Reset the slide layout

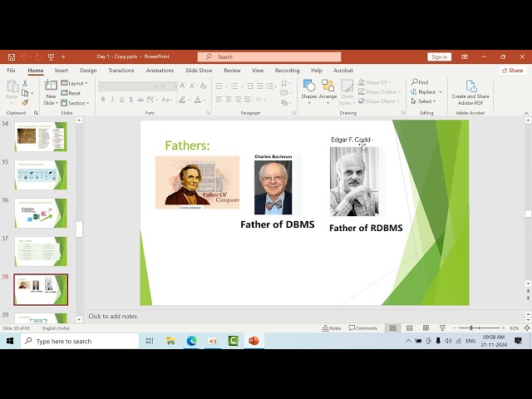tap(71, 93)
